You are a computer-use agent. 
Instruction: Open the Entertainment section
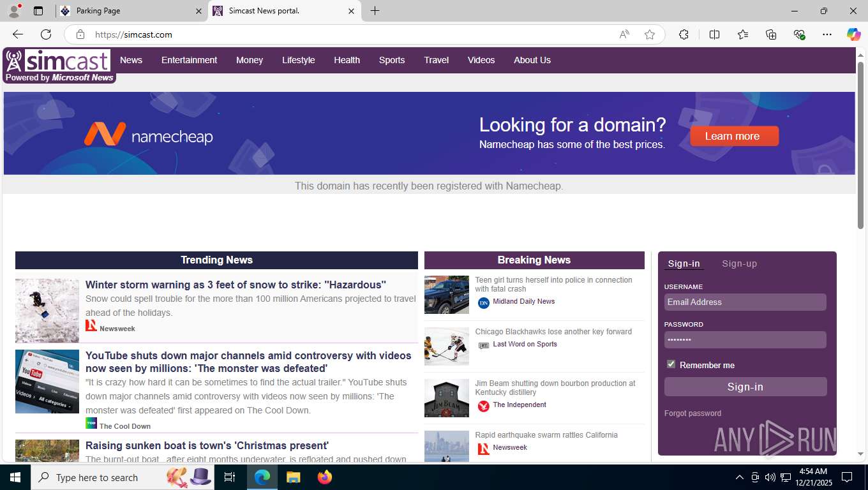tap(189, 60)
